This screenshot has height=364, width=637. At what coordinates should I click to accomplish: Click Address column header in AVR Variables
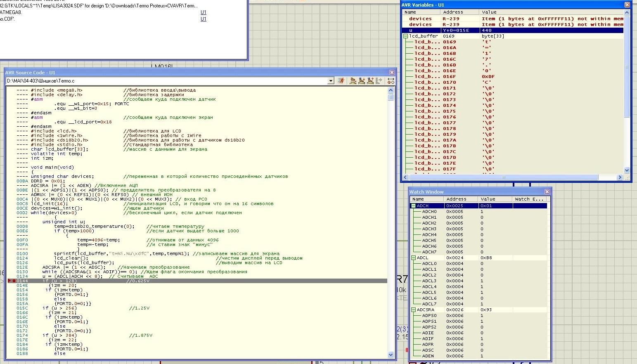click(453, 12)
